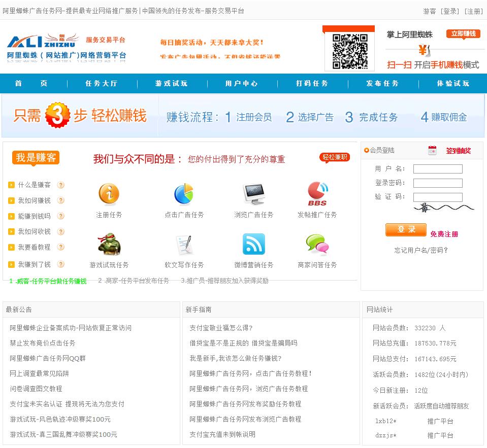Click the captcha verification image
Viewport: 487px width, 448px height.
pos(443,208)
